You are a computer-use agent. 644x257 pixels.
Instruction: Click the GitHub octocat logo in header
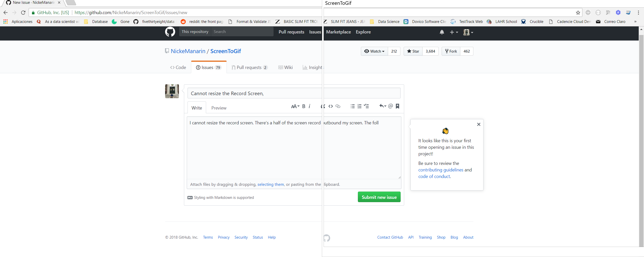click(170, 32)
